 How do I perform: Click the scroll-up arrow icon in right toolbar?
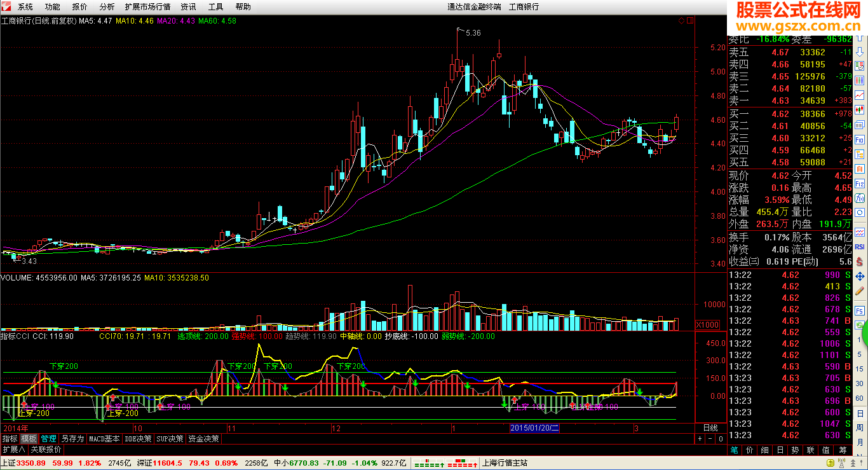[859, 38]
